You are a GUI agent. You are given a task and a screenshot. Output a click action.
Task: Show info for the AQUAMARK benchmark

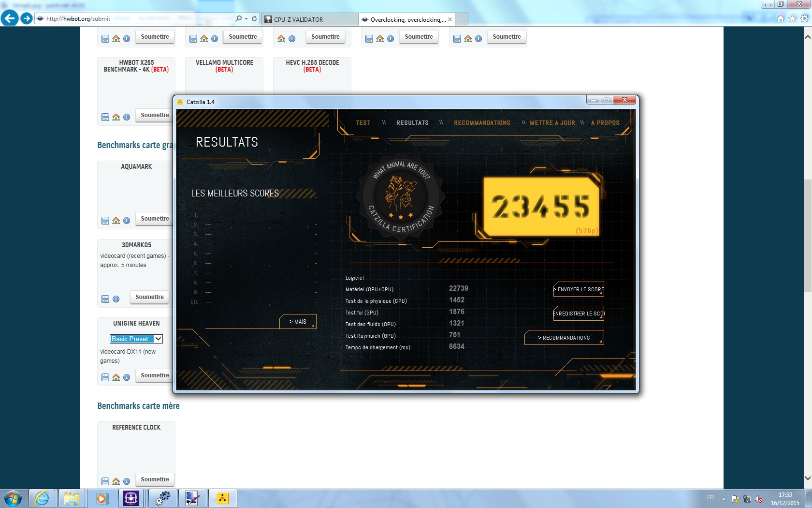click(x=127, y=221)
